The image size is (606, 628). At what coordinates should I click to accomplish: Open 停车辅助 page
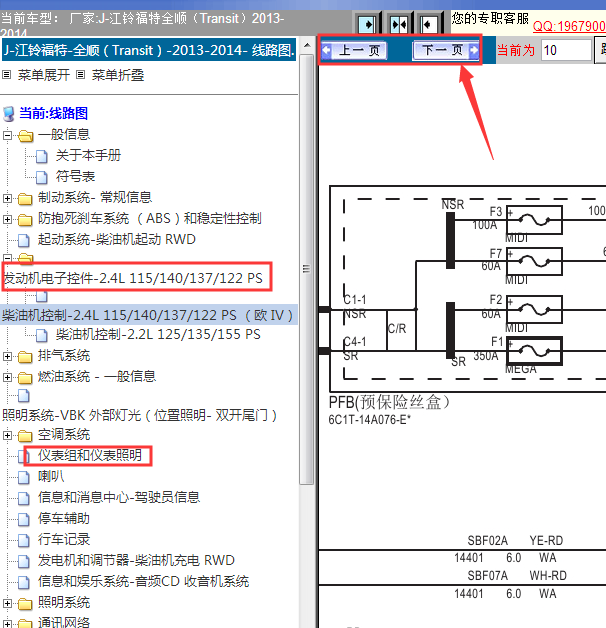64,518
